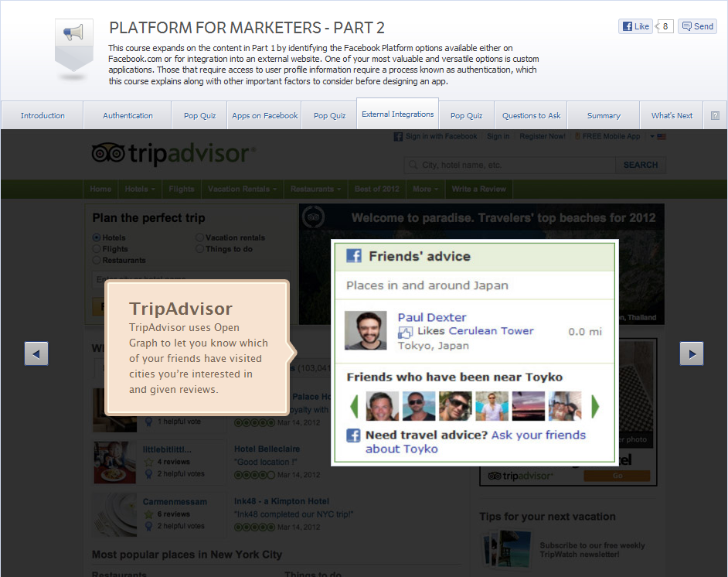Image resolution: width=728 pixels, height=577 pixels.
Task: Switch to the Introduction tab
Action: [x=43, y=116]
